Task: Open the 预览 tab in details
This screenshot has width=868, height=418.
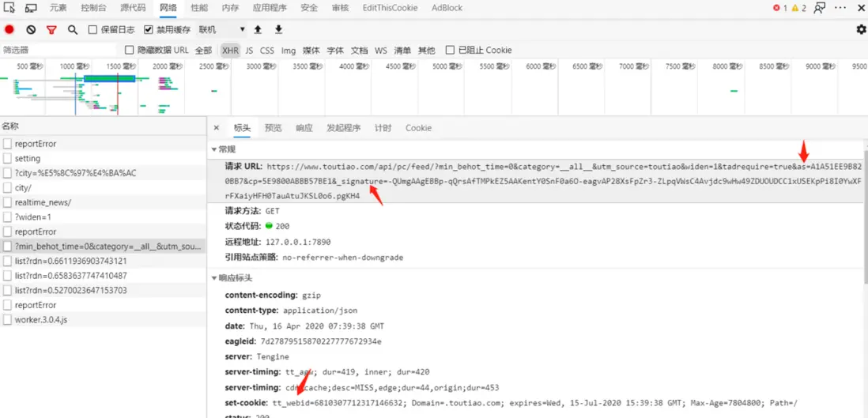Action: 273,128
